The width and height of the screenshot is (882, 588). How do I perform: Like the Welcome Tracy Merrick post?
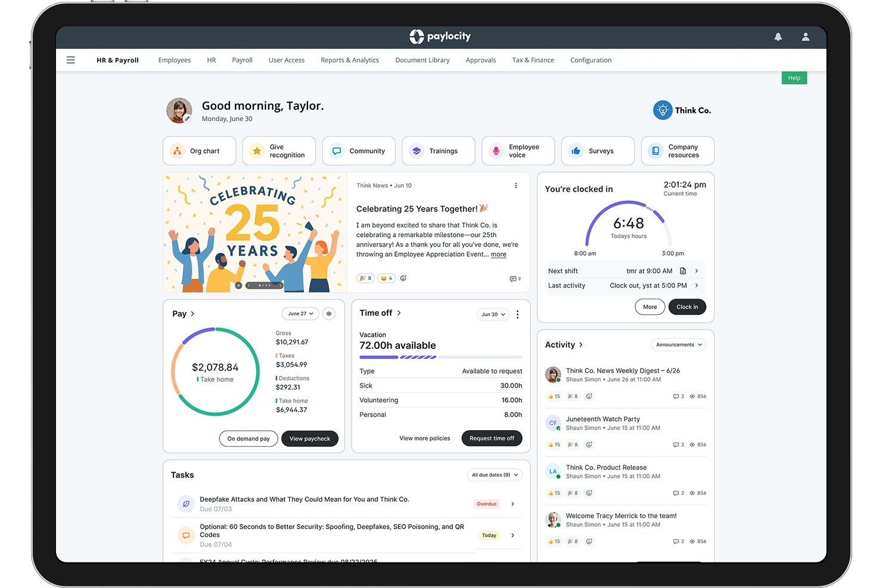coord(554,542)
